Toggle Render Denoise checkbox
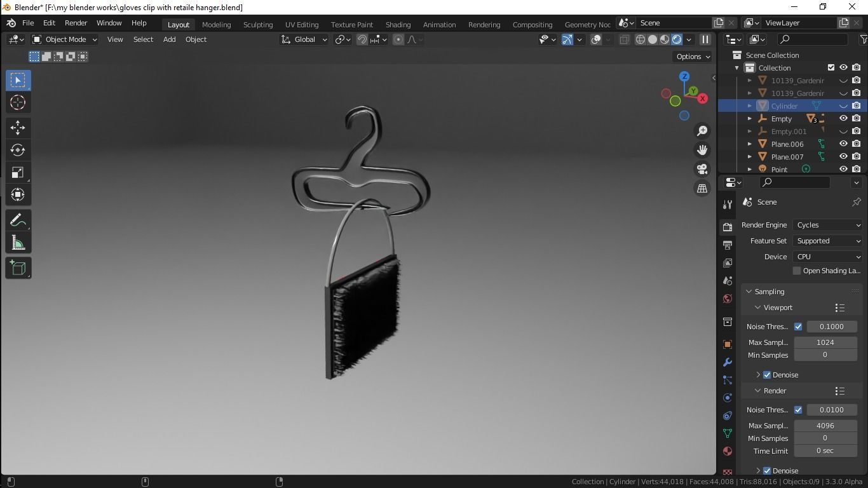Viewport: 868px width, 488px height. point(767,471)
